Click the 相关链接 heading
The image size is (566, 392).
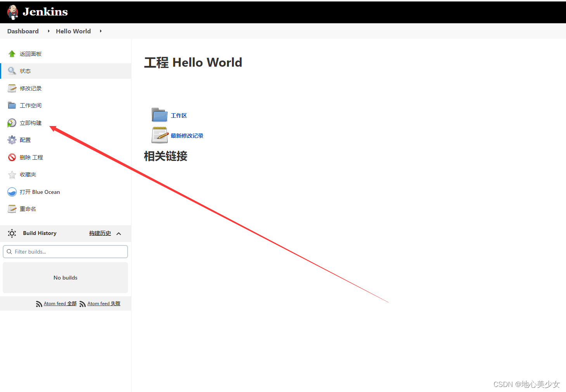[x=166, y=156]
